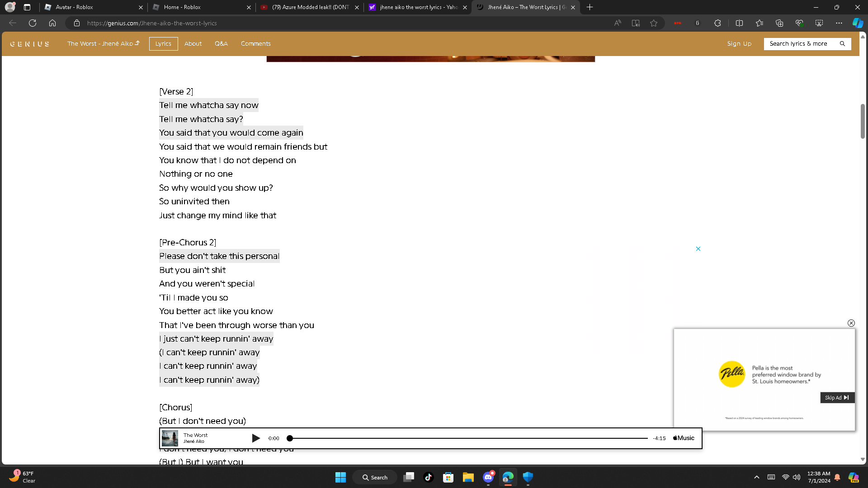The image size is (868, 488).
Task: Close the Home - Roblox tab
Action: [x=249, y=7]
